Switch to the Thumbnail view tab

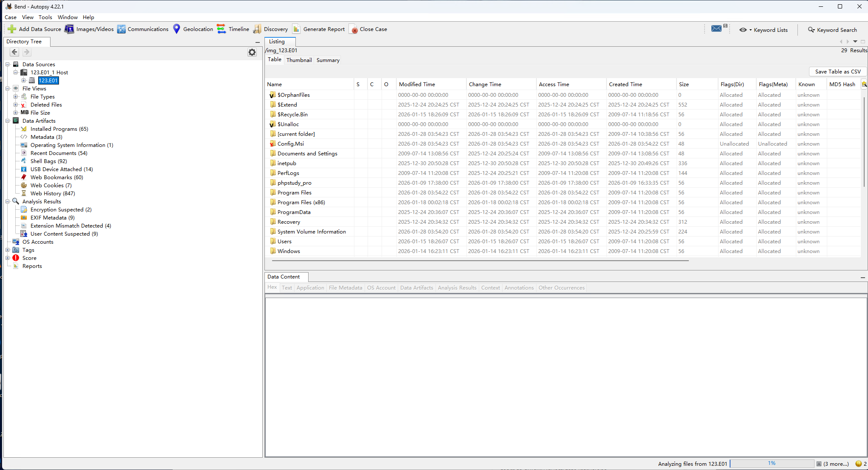pyautogui.click(x=299, y=60)
